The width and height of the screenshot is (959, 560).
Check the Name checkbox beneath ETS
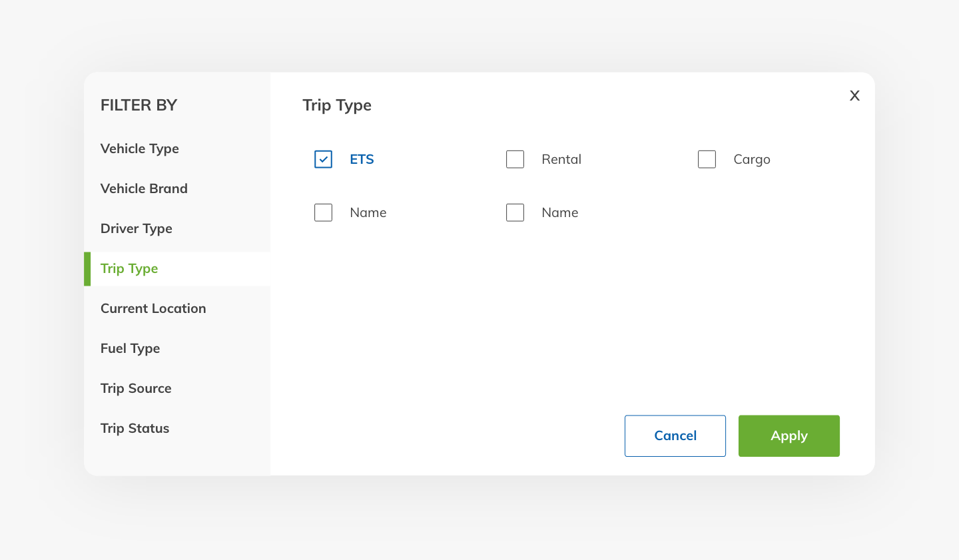point(323,212)
